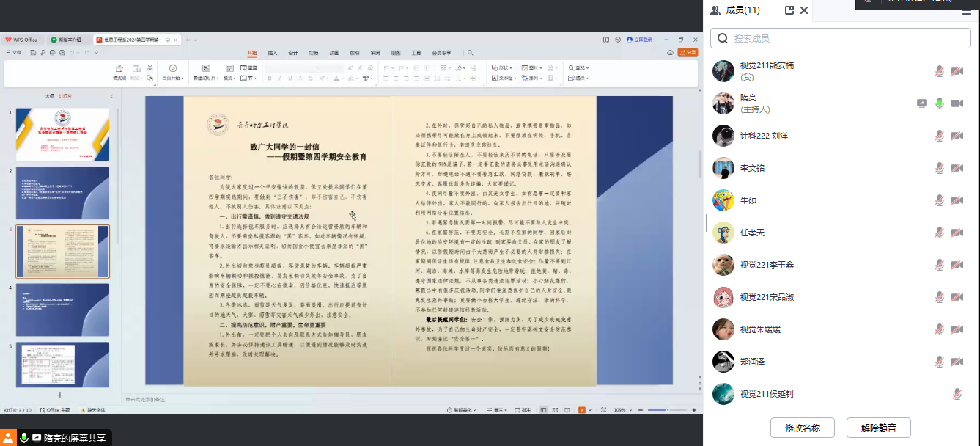Toggle microphone icon for 隋亮 host

click(x=939, y=103)
